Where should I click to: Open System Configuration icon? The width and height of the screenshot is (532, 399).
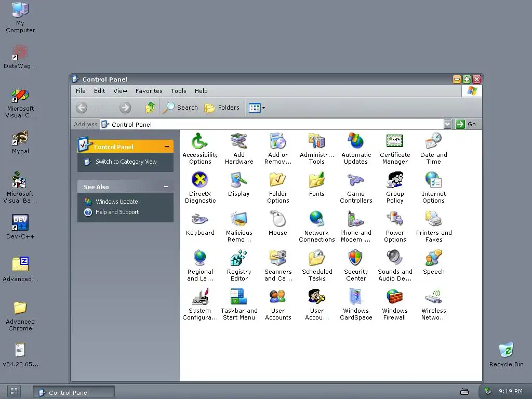pos(200,304)
